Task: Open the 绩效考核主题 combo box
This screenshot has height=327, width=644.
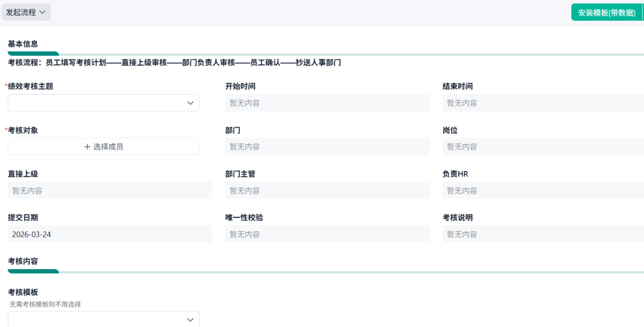Action: point(103,102)
